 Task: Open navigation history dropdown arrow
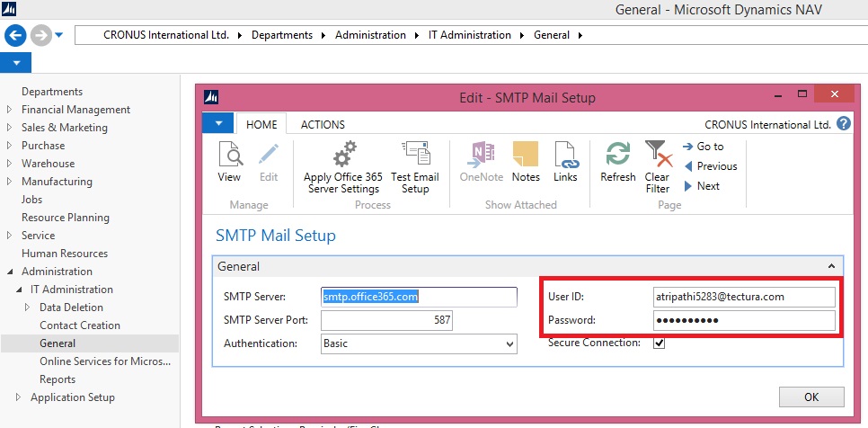(58, 35)
